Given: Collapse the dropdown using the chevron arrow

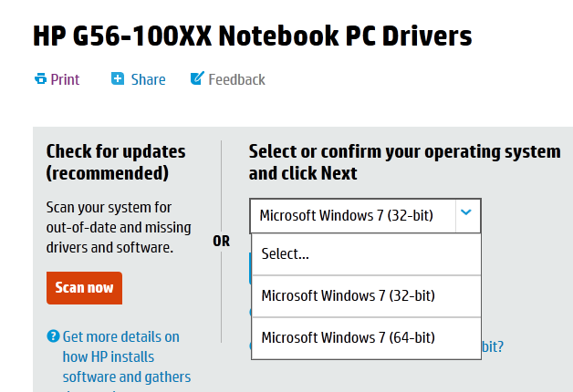Looking at the screenshot, I should tap(466, 214).
